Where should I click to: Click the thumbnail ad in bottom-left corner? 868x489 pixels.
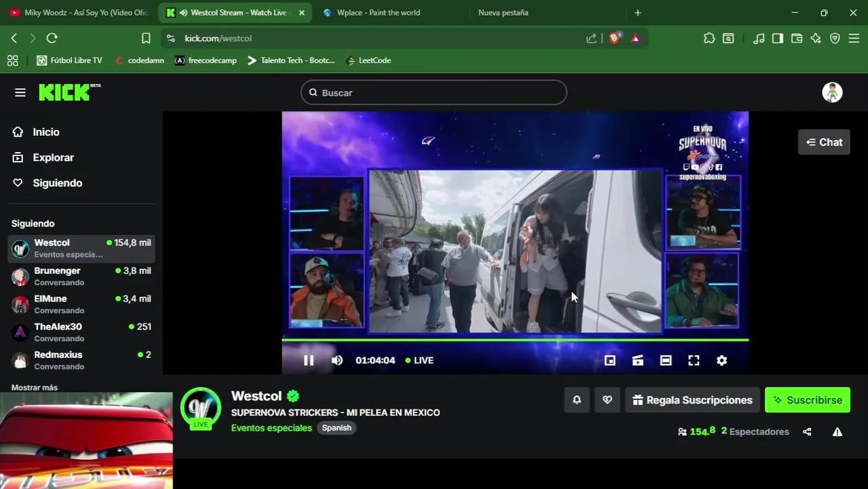coord(86,441)
